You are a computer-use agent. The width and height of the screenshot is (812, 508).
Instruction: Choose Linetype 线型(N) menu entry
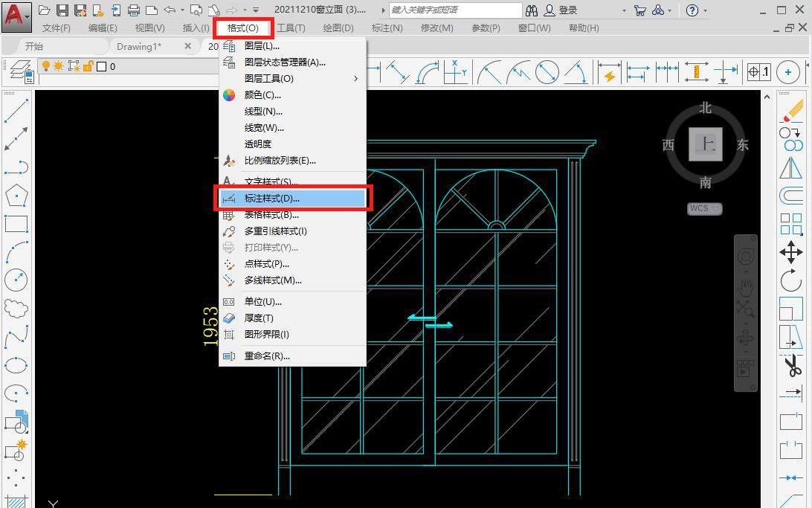click(x=292, y=112)
